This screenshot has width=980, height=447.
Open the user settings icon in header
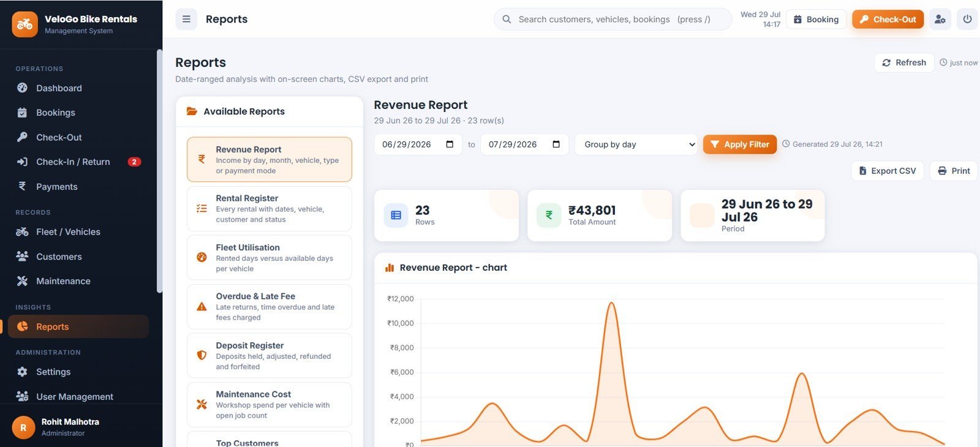click(940, 19)
